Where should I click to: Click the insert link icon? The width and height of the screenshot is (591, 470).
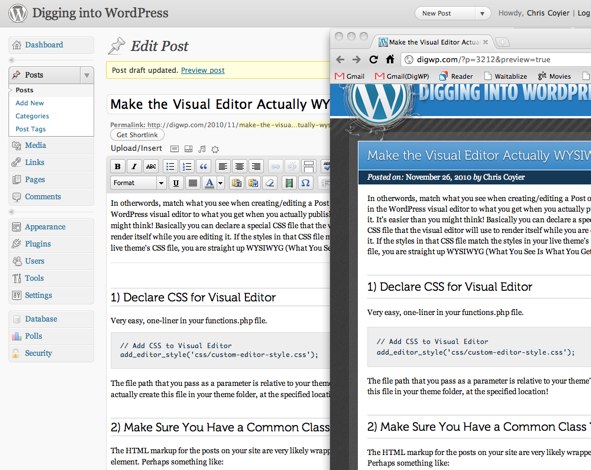tap(276, 166)
